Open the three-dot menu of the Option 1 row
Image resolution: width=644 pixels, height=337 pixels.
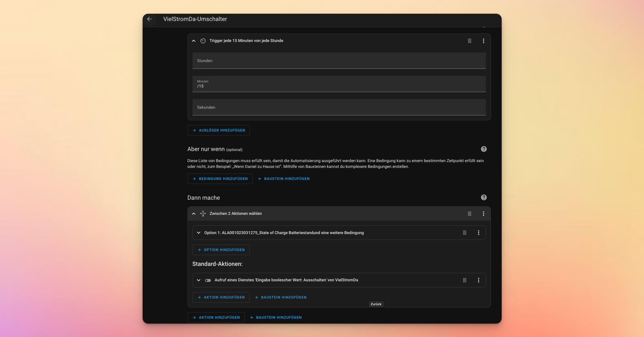479,233
